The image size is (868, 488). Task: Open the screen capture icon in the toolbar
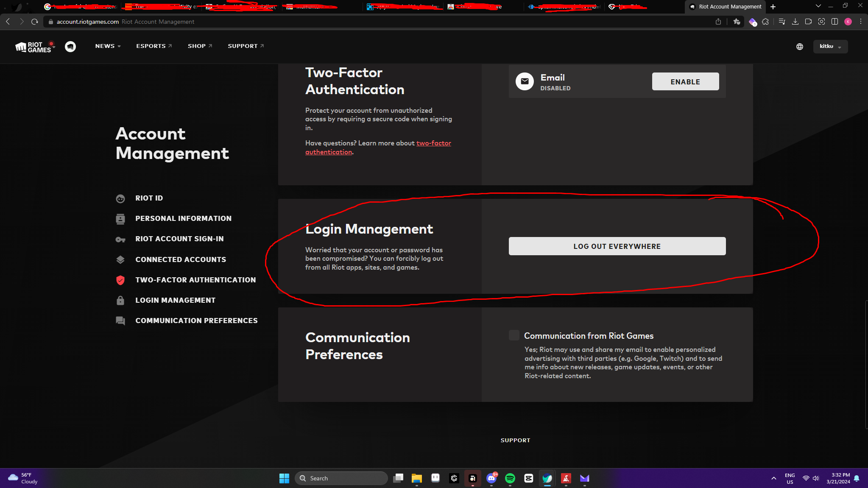822,22
